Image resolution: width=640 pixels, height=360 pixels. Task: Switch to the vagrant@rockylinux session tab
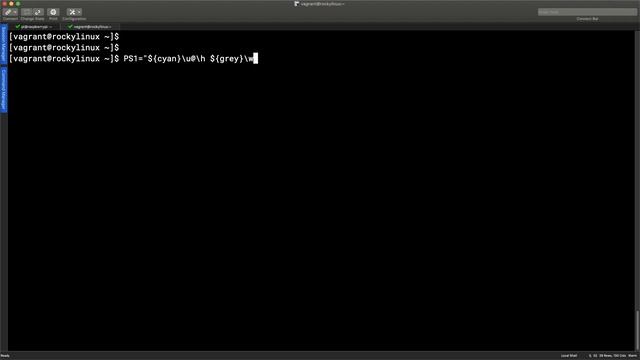coord(90,27)
